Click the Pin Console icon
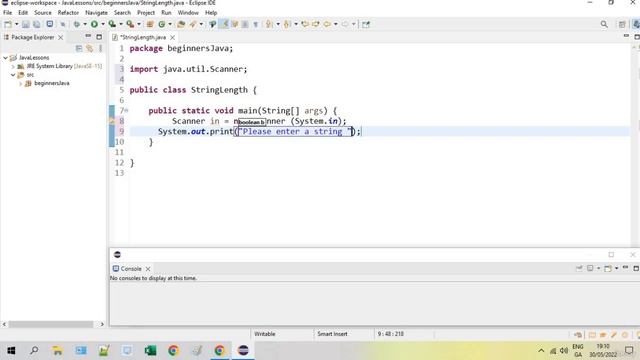640x360 pixels. [x=579, y=268]
